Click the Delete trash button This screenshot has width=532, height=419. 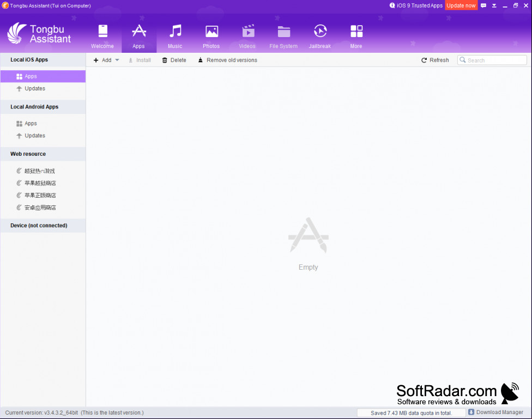[x=174, y=60]
